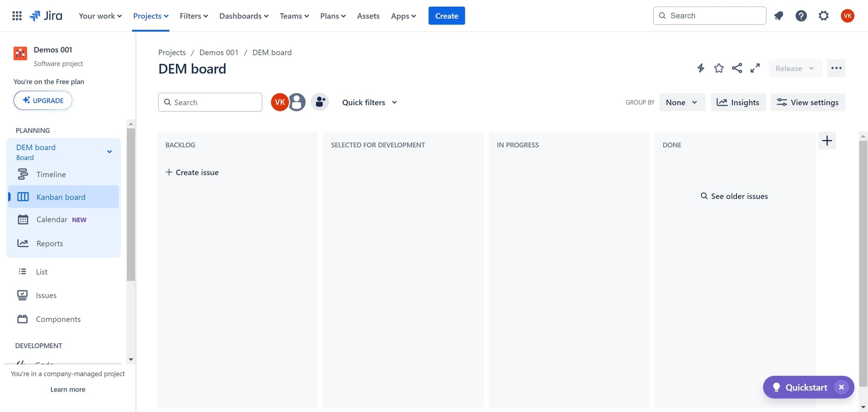This screenshot has width=868, height=412.
Task: Open the Timeline view
Action: tap(50, 174)
